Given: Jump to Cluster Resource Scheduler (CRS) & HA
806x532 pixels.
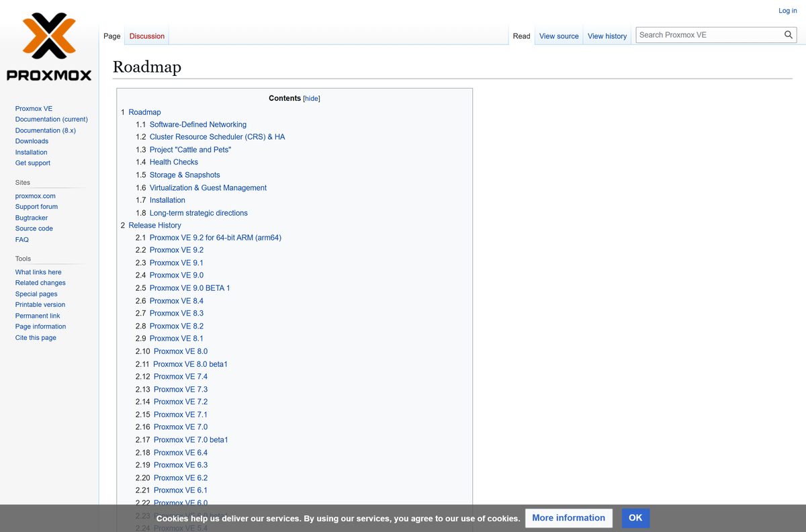Looking at the screenshot, I should coord(217,137).
